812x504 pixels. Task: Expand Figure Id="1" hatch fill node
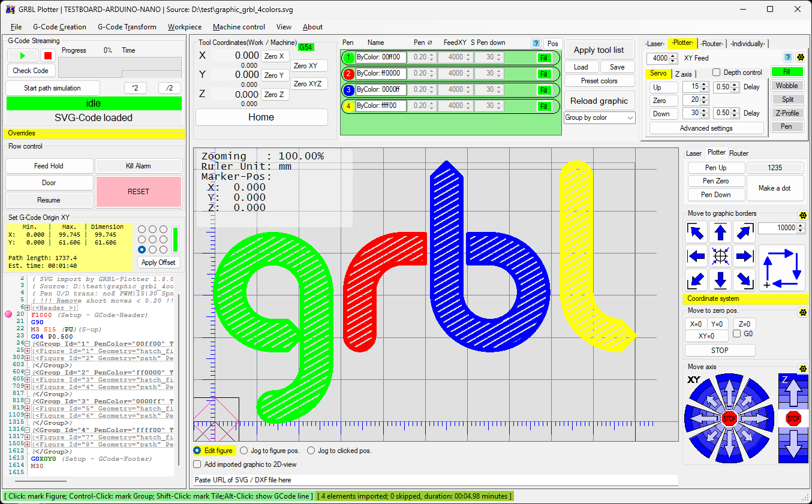28,351
